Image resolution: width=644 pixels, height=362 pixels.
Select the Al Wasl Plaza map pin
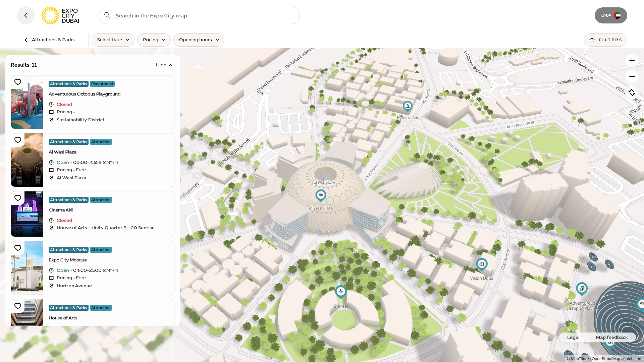[x=321, y=195]
